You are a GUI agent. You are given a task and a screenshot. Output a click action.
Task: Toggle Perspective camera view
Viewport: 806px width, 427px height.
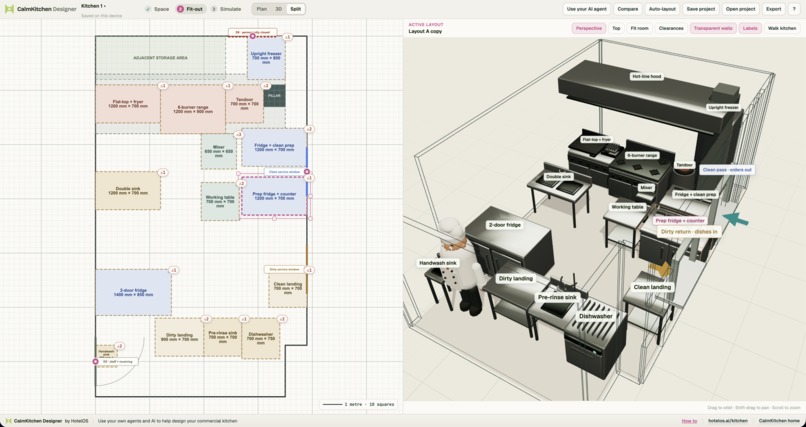pyautogui.click(x=589, y=28)
